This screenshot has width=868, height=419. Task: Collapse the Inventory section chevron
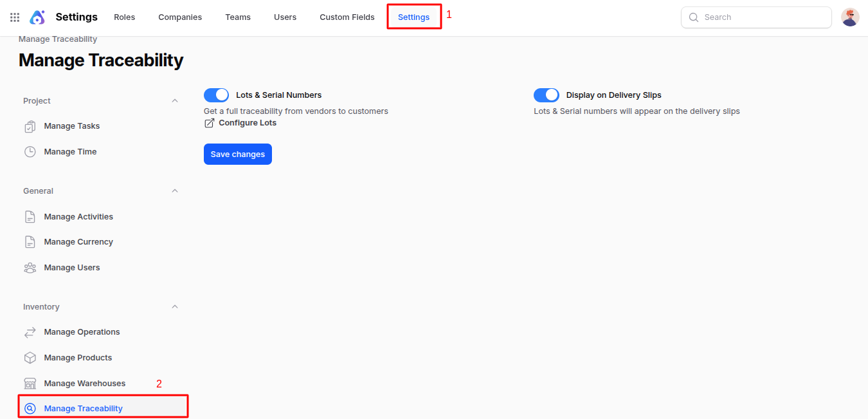175,307
